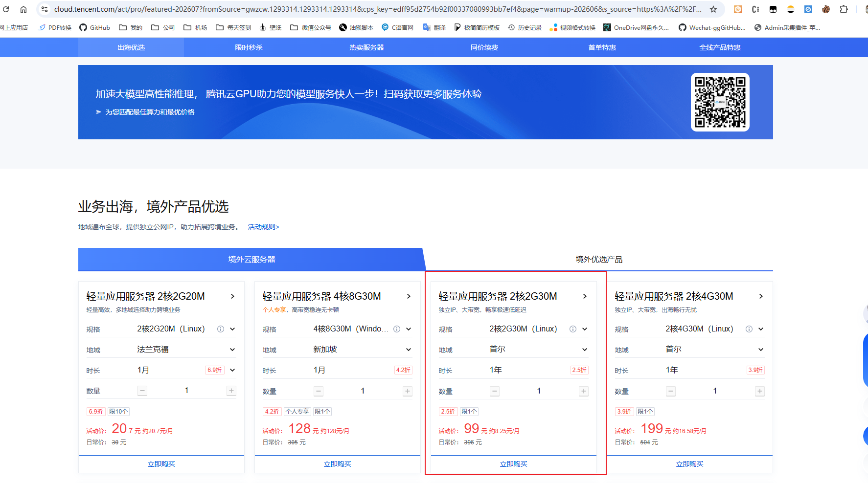The width and height of the screenshot is (868, 483).
Task: Open the 活动规则> link
Action: 263,227
